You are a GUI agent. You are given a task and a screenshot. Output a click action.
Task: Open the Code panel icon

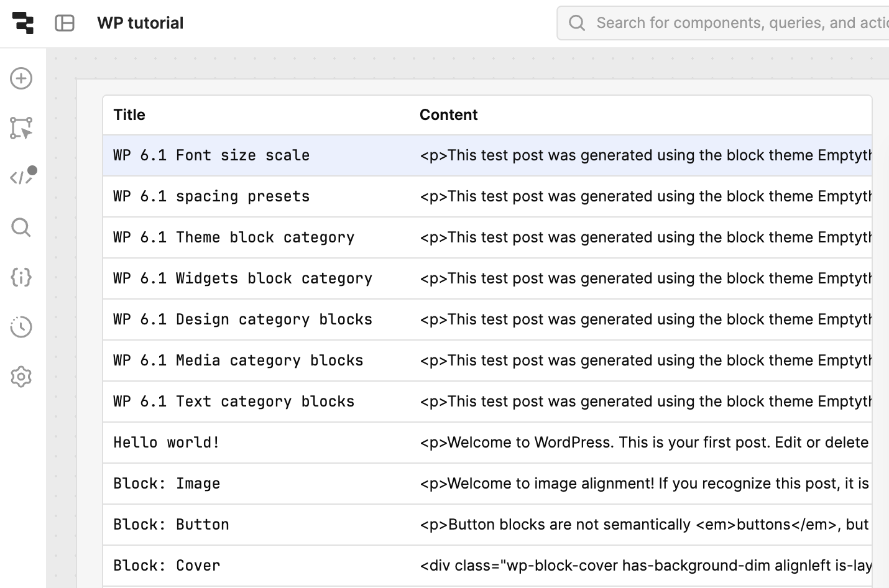21,178
